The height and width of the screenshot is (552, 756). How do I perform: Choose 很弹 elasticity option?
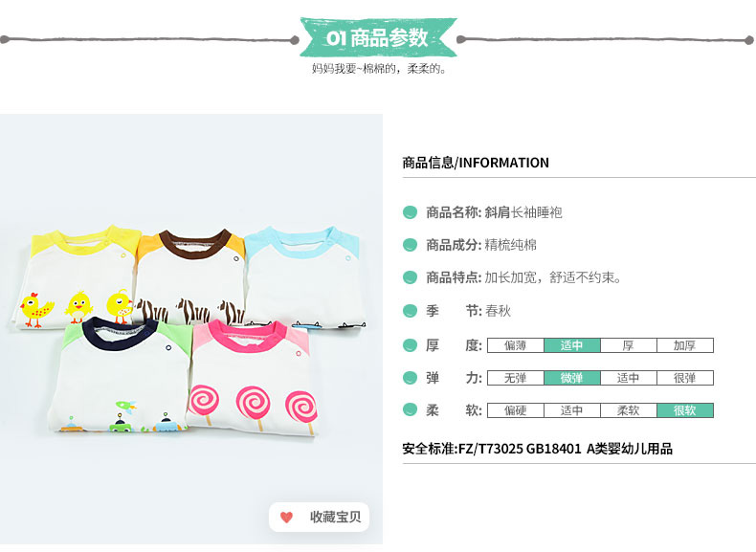pyautogui.click(x=684, y=378)
